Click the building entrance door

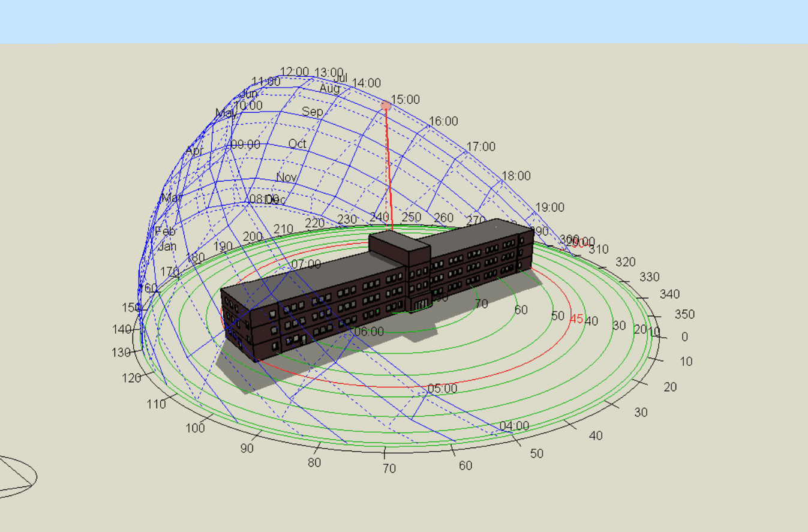420,304
